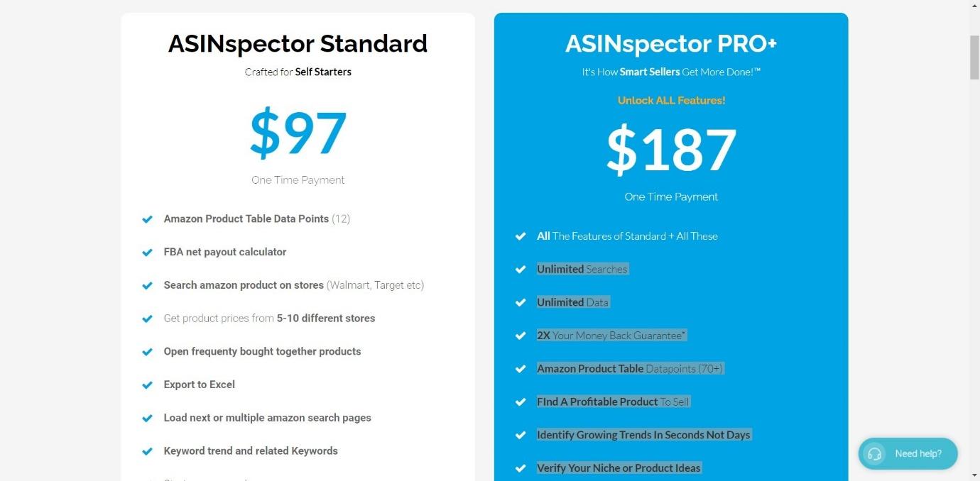Viewport: 980px width, 481px height.
Task: Click Find A Profitable Product To Sell text
Action: click(613, 402)
